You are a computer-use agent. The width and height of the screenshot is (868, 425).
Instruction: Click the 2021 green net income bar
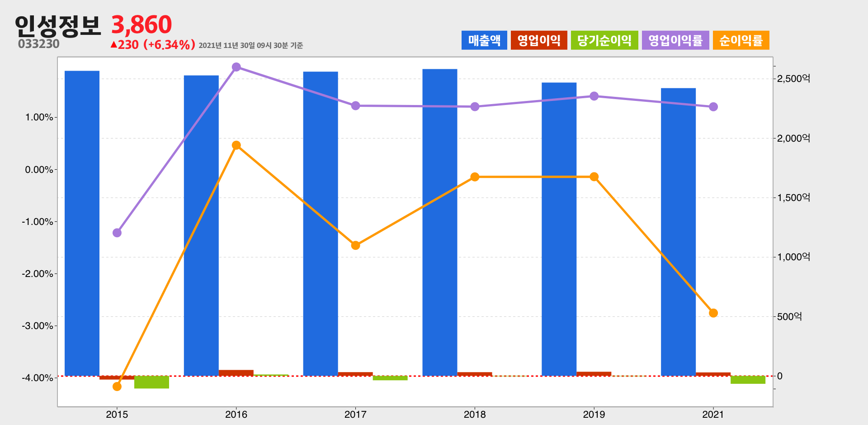748,380
